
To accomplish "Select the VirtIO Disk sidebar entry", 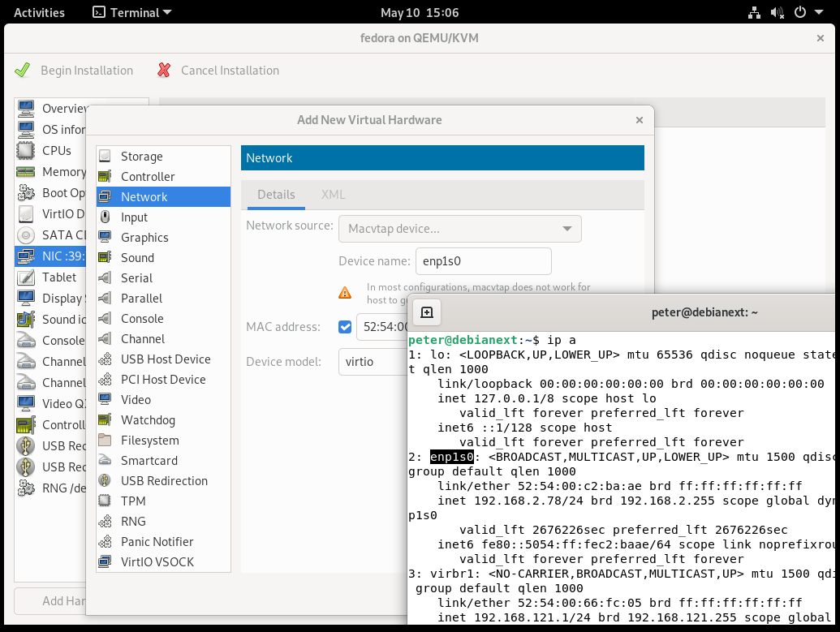I will (x=51, y=214).
